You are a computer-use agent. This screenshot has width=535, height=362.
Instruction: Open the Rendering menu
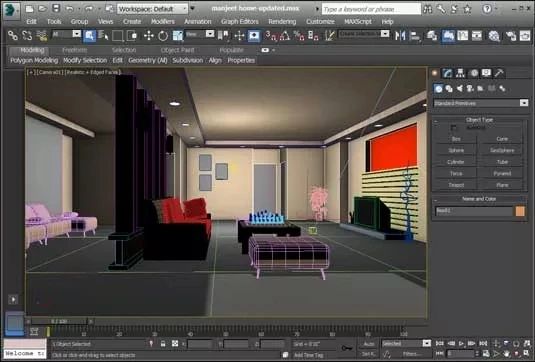[x=282, y=21]
